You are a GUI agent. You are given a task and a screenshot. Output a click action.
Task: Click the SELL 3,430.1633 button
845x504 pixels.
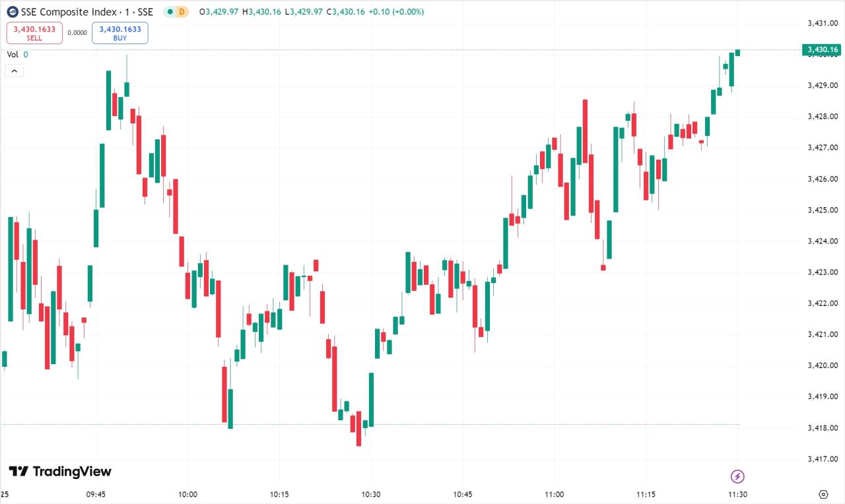click(x=34, y=33)
